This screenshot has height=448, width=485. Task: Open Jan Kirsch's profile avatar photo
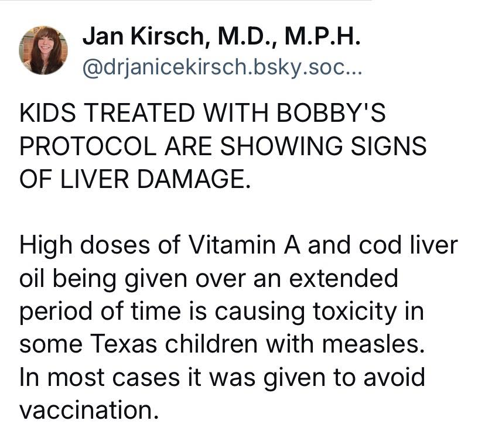click(43, 50)
